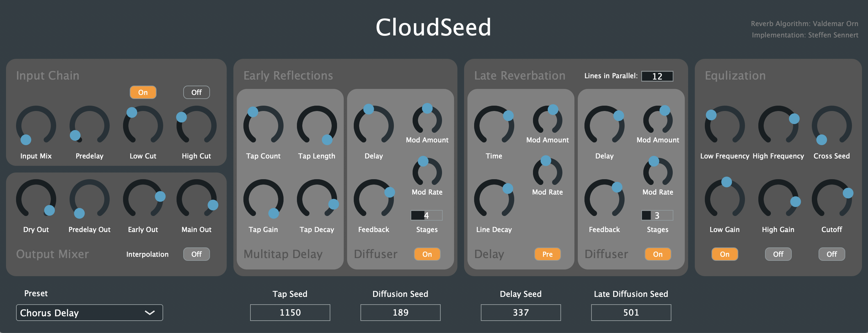
Task: Click the Pre toggle next to Delay
Action: point(547,254)
